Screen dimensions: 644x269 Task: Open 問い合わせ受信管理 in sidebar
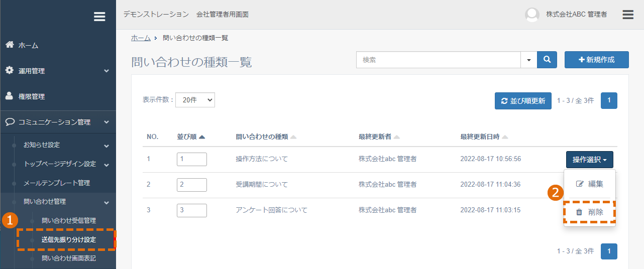coord(69,220)
